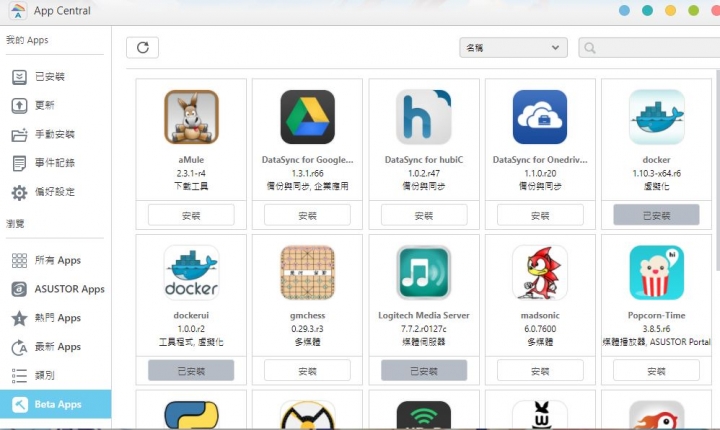The height and width of the screenshot is (430, 720).
Task: Open 更新 in the sidebar
Action: click(55, 106)
